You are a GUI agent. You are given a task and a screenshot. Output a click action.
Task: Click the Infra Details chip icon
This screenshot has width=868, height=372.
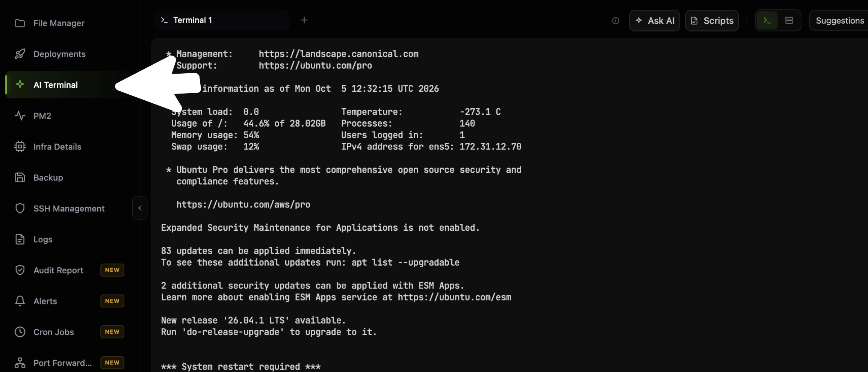[x=20, y=147]
